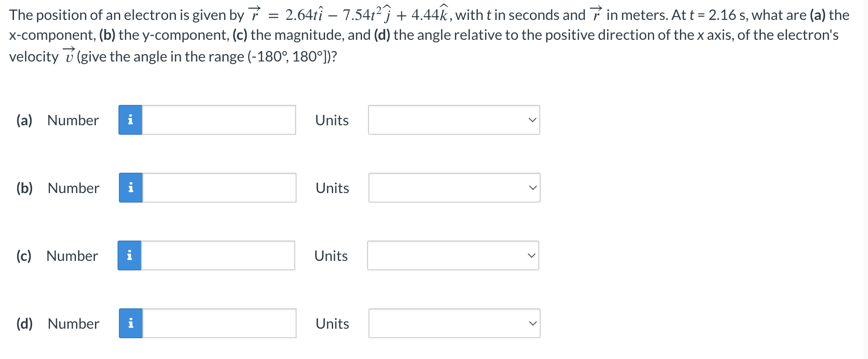Viewport: 868px width, 359px height.
Task: Click the chevron on part (a) Units field
Action: pyautogui.click(x=533, y=120)
